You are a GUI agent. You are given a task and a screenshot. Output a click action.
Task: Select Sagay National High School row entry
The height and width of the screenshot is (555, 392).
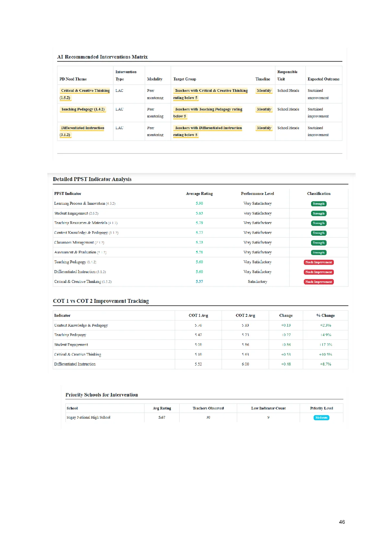89,417
